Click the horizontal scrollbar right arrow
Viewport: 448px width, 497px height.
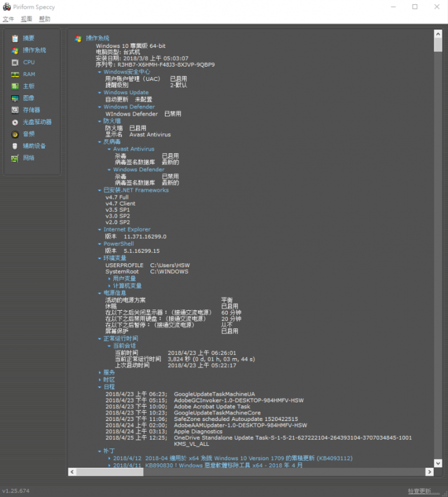pos(429,472)
